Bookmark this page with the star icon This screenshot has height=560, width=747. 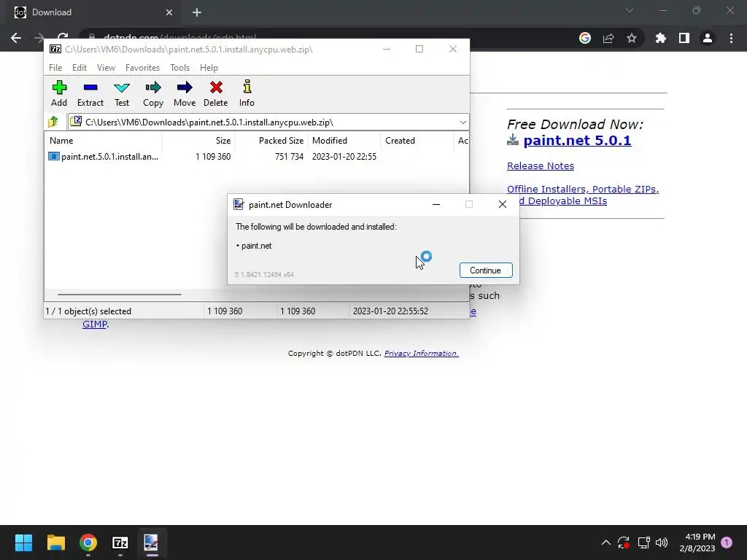[632, 38]
